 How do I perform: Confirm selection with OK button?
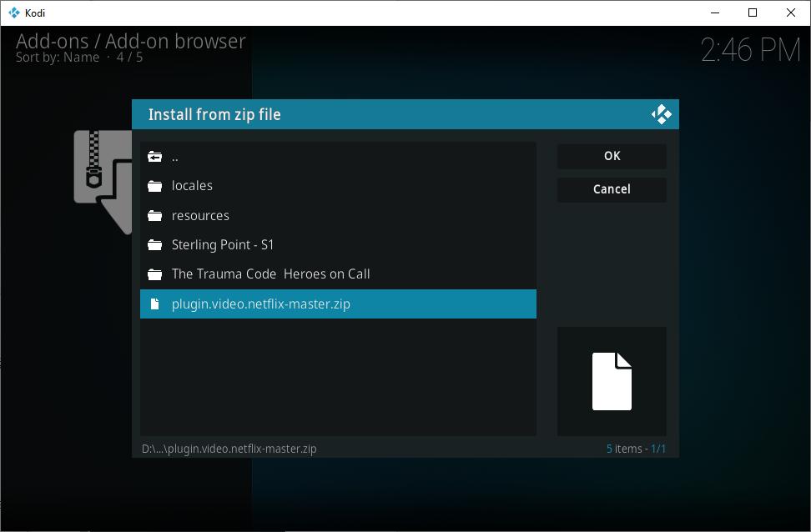[612, 156]
